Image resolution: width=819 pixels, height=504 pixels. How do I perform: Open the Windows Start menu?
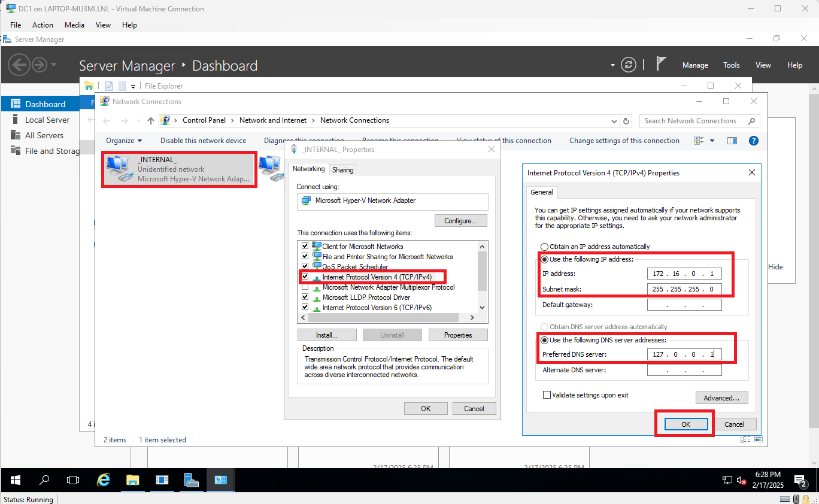pyautogui.click(x=16, y=480)
